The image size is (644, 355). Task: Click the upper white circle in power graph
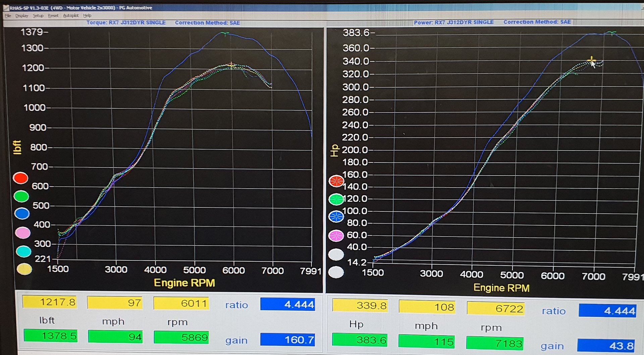(336, 255)
